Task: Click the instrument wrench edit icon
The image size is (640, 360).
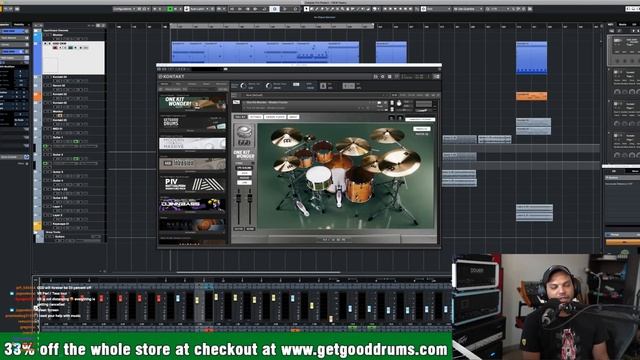Action: click(236, 102)
